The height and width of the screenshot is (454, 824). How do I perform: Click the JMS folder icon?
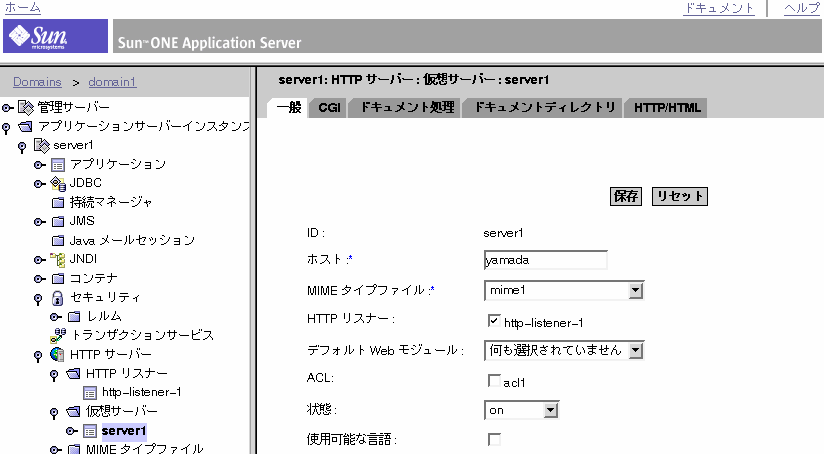click(x=58, y=221)
